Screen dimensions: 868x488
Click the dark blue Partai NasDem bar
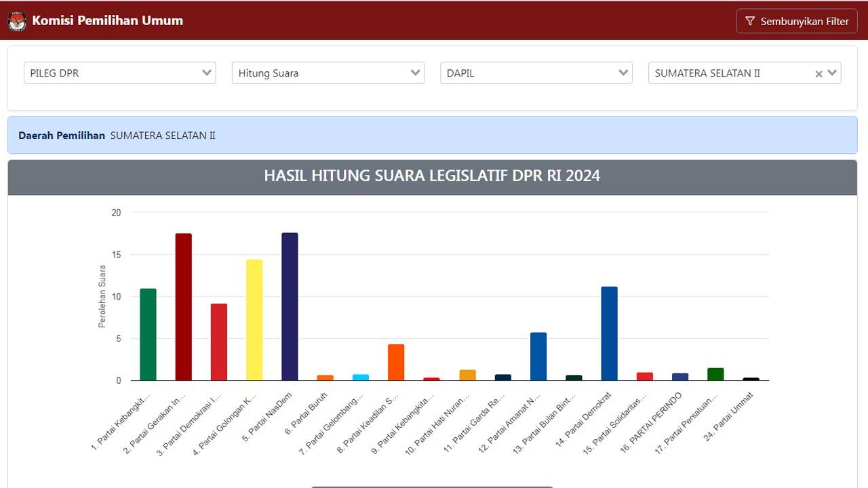pos(290,306)
